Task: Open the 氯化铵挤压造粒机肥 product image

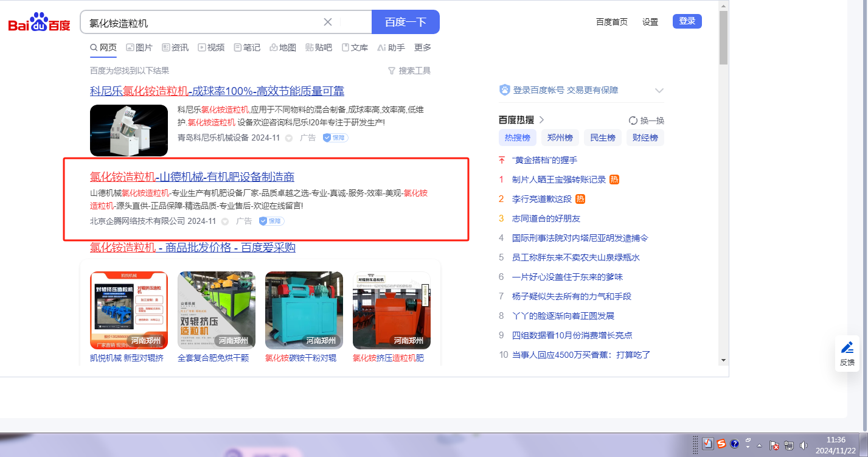Action: [x=392, y=310]
